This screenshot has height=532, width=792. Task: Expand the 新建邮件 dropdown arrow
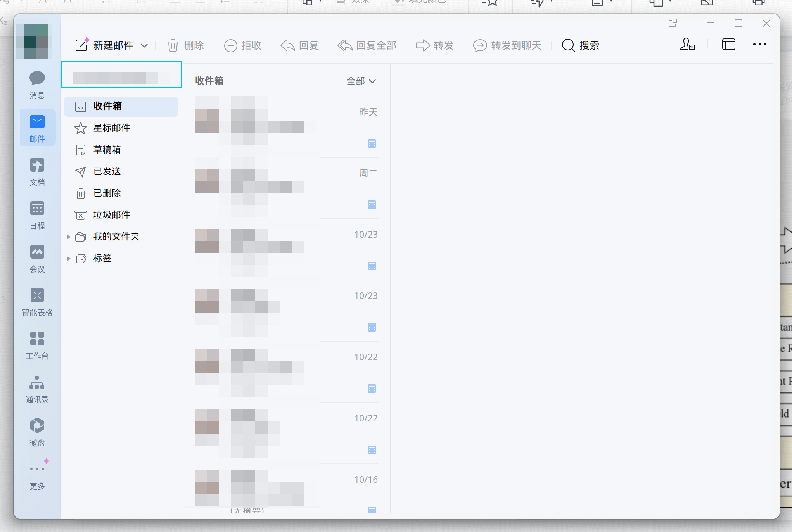click(x=144, y=46)
